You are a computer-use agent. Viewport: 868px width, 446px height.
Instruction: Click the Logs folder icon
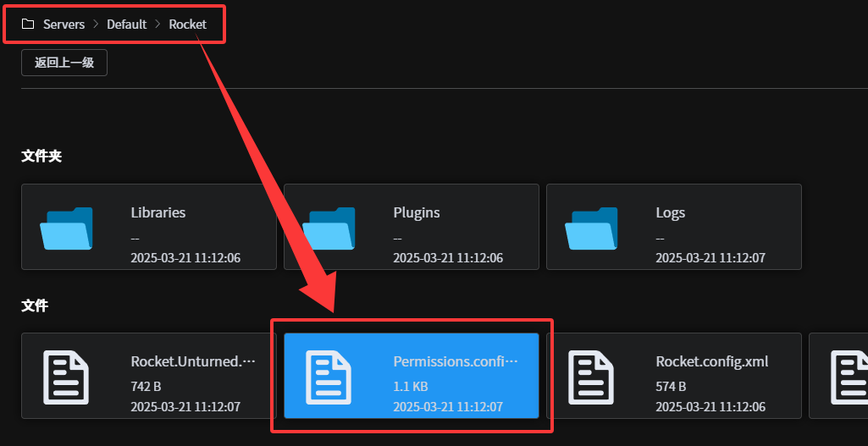pyautogui.click(x=591, y=228)
